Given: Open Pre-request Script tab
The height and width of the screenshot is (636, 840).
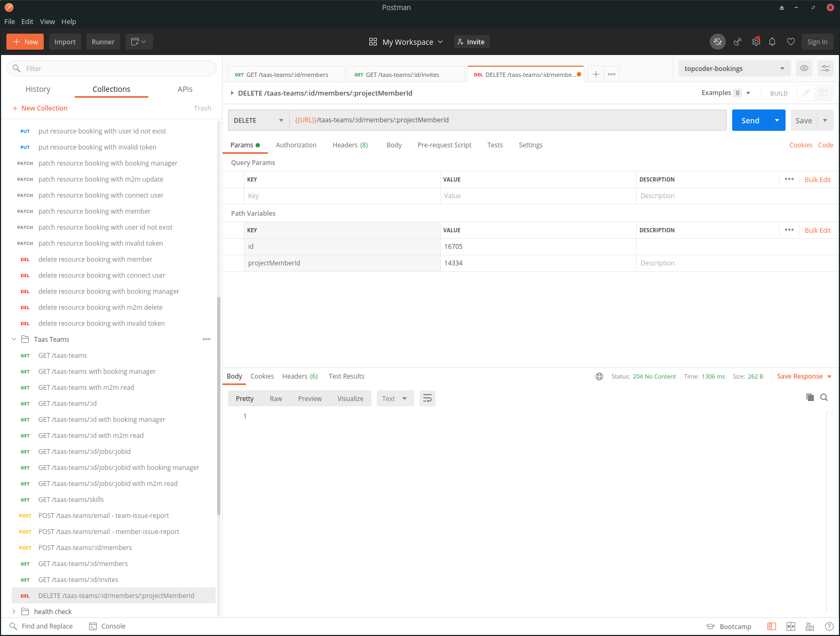Looking at the screenshot, I should tap(445, 145).
